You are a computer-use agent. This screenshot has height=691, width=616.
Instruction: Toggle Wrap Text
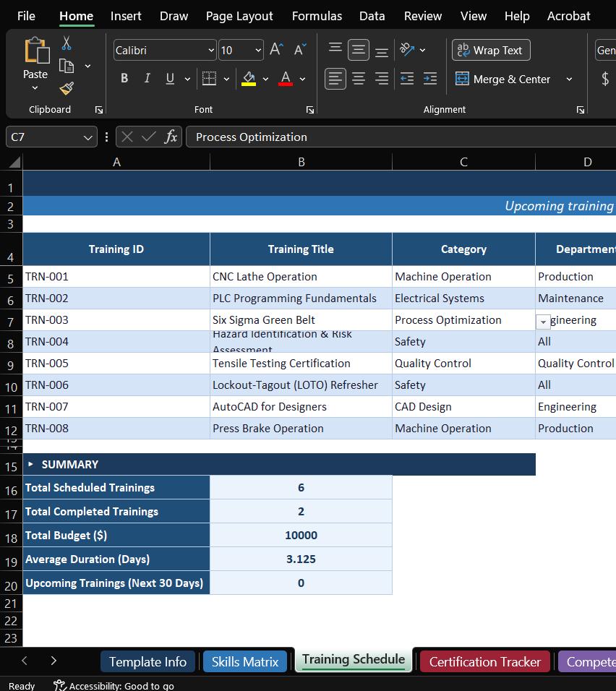pos(491,51)
